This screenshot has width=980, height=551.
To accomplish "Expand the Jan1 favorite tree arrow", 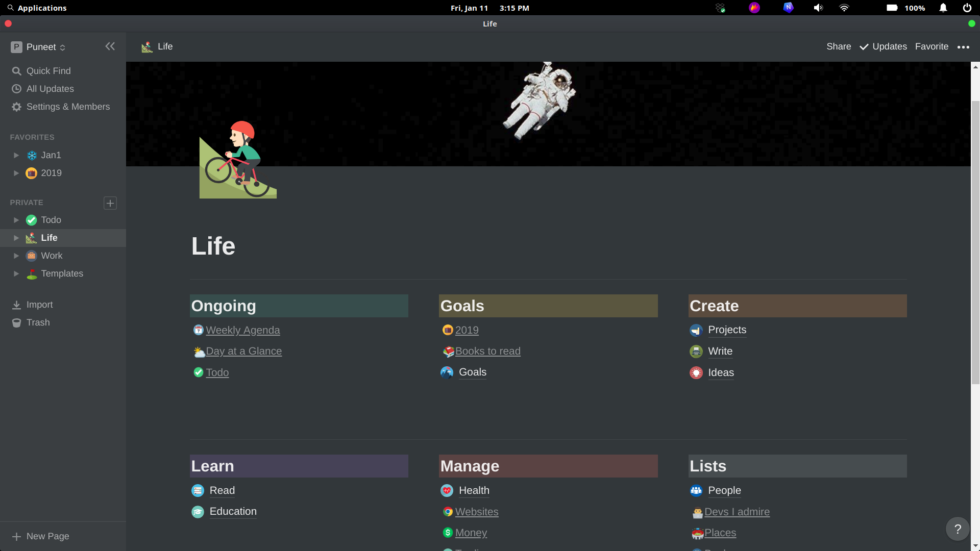I will pyautogui.click(x=16, y=155).
